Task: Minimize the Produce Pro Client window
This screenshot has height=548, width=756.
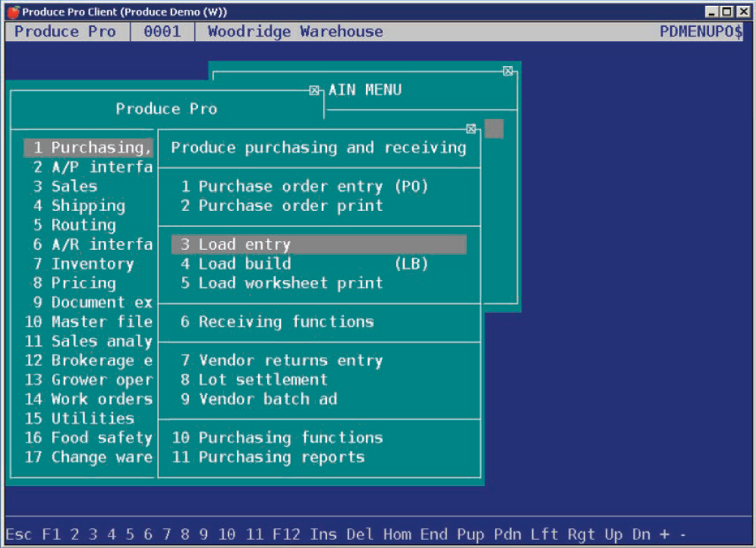Action: (x=711, y=12)
